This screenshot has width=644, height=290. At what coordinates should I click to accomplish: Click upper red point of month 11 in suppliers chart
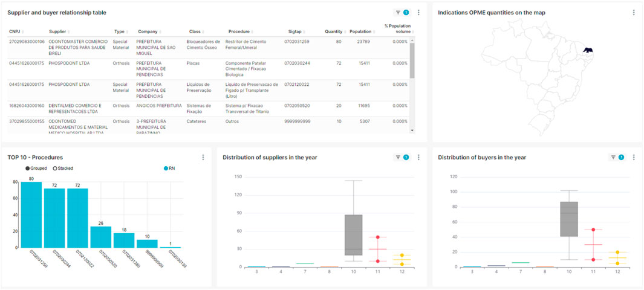coord(377,237)
